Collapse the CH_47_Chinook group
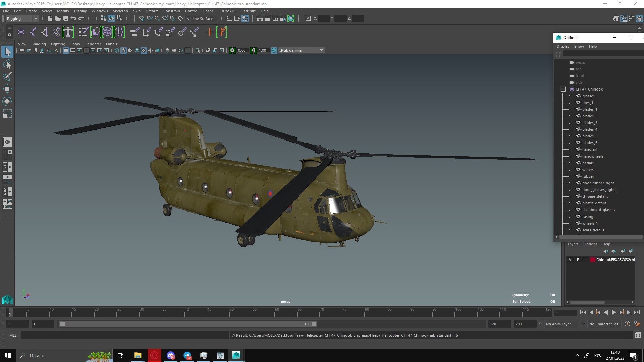The image size is (644, 362). click(x=563, y=89)
